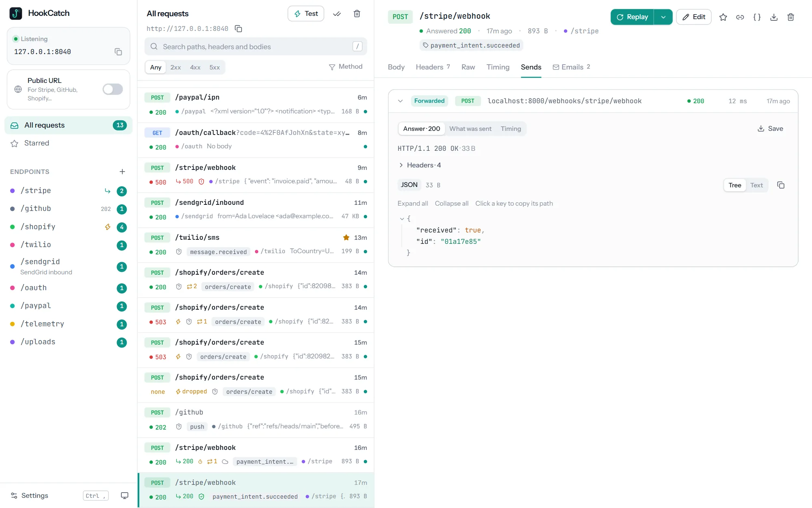812x508 pixels.
Task: Collapse the JSON root object
Action: tap(402, 219)
